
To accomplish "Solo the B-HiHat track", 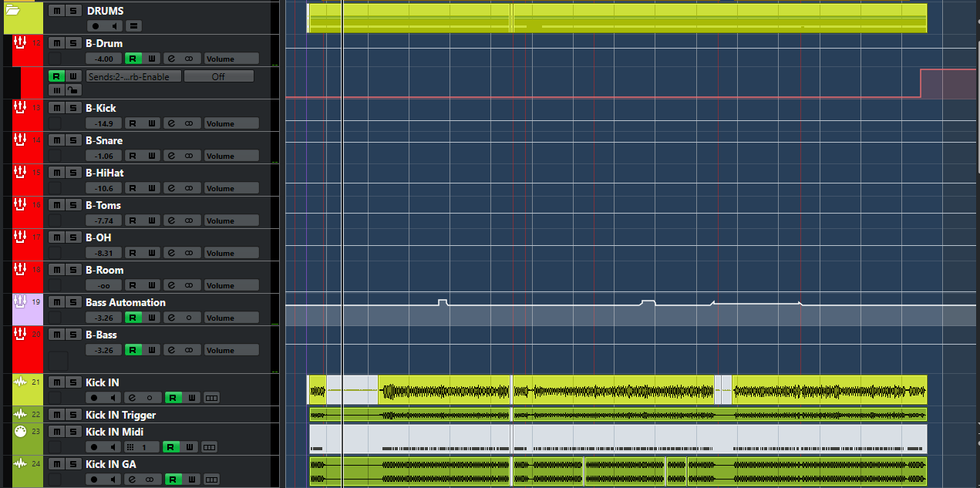I will (72, 173).
